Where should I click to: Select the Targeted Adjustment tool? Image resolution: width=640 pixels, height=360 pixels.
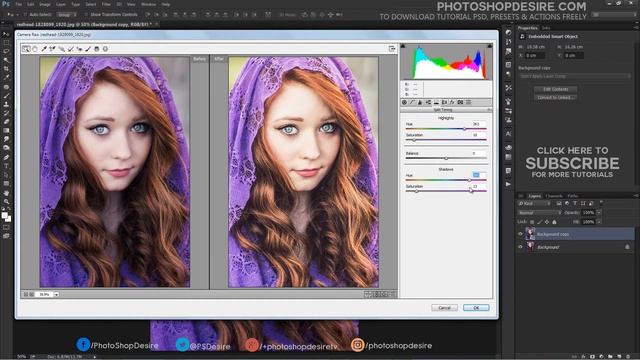click(61, 49)
